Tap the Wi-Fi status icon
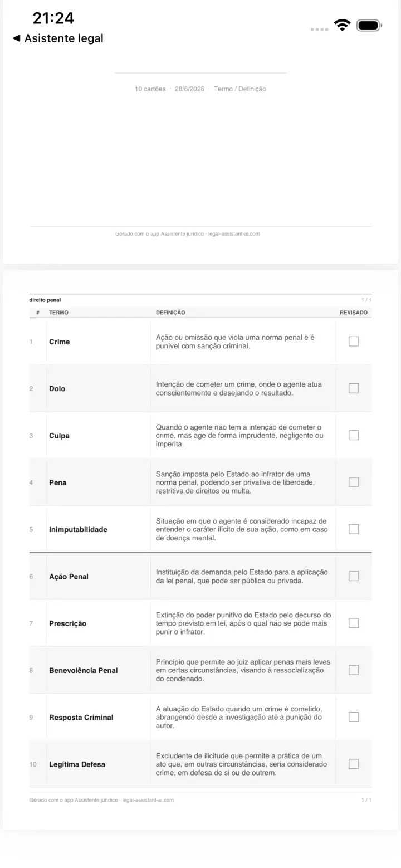This screenshot has width=401, height=868. [x=342, y=25]
